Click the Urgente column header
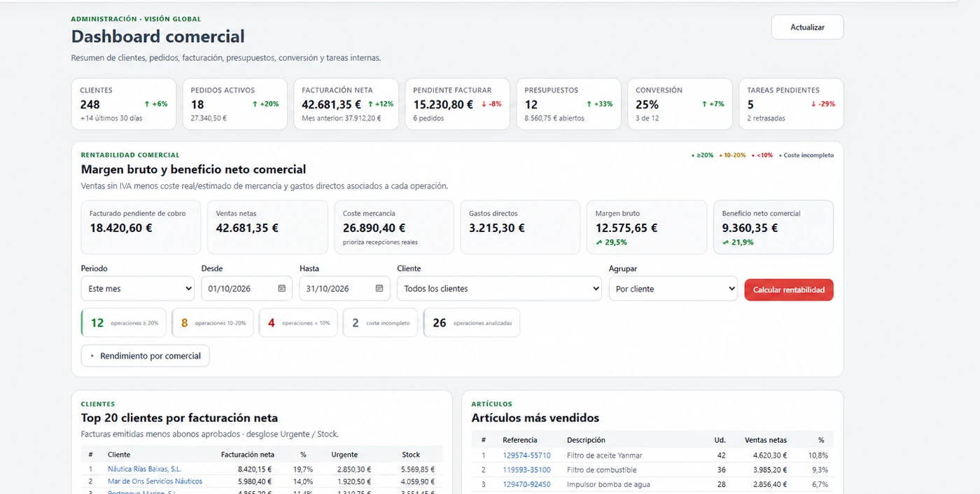Viewport: 980px width, 494px height. coord(344,455)
